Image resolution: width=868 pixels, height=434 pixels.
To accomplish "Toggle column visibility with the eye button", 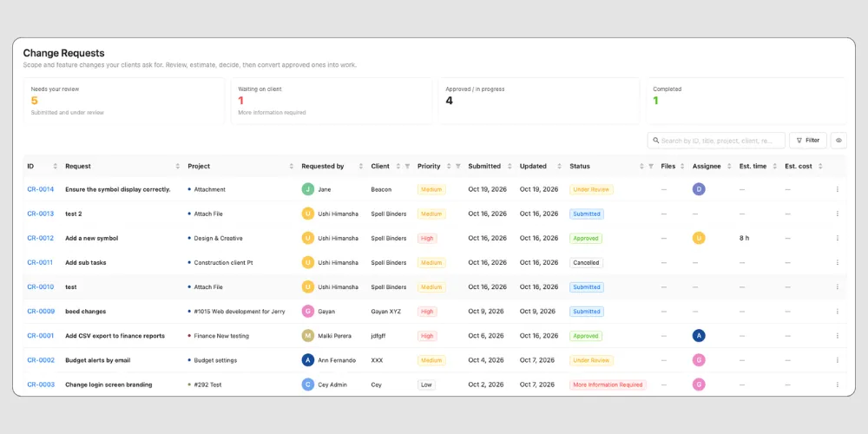I will tap(838, 141).
